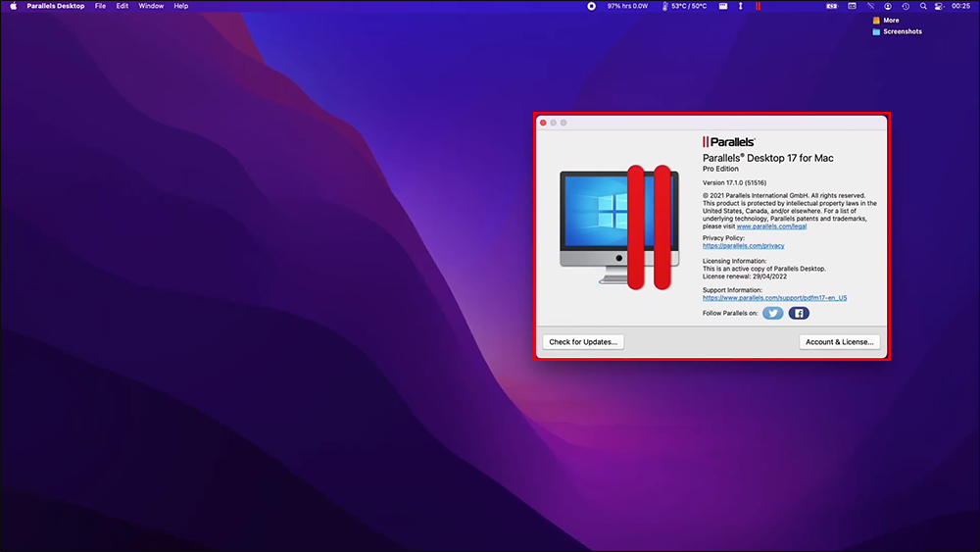This screenshot has width=980, height=552.
Task: Open the Time Machine clock icon
Action: [x=906, y=6]
